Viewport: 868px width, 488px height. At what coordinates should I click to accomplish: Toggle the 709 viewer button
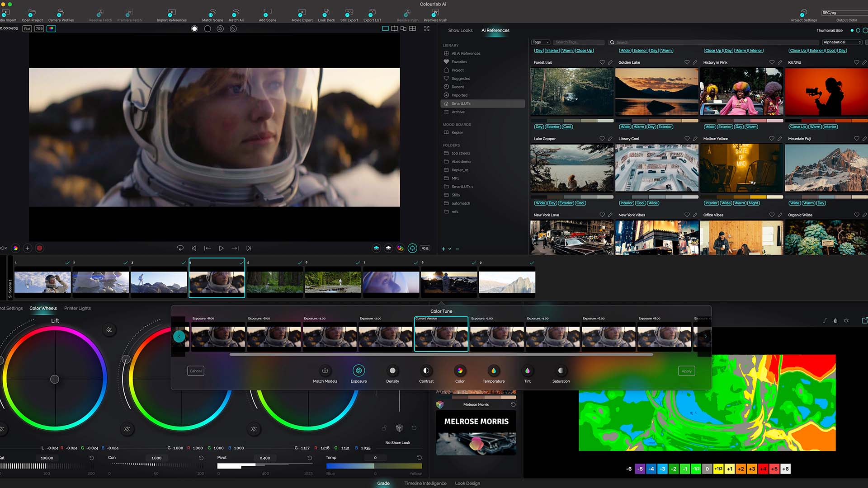[39, 28]
